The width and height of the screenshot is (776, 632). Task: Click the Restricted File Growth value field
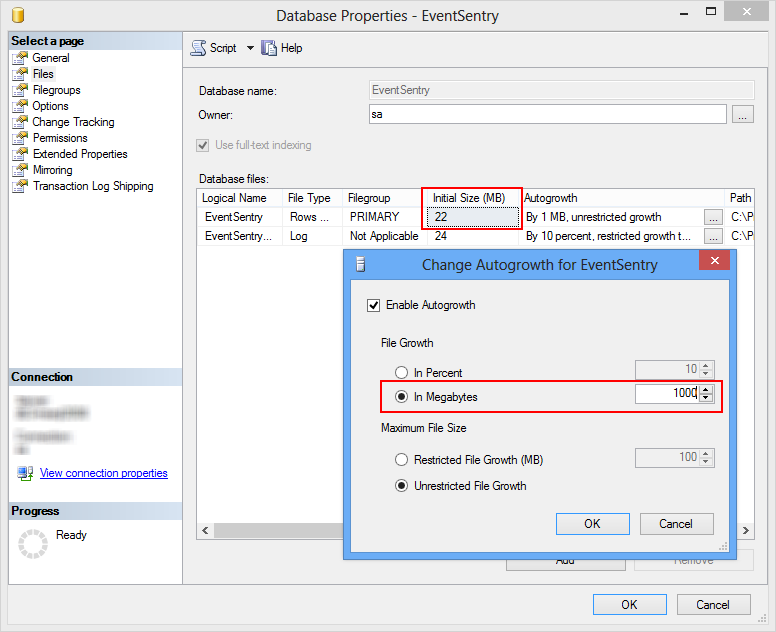click(x=667, y=457)
